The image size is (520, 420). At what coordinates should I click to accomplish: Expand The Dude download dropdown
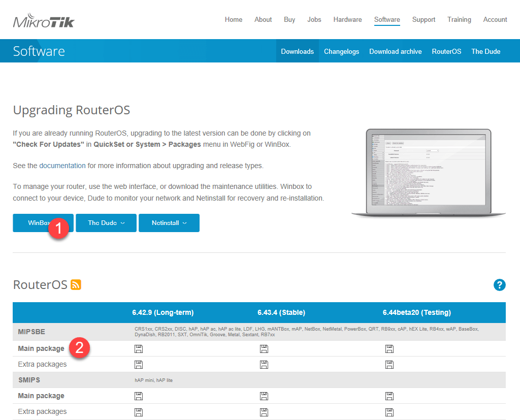[x=106, y=223]
